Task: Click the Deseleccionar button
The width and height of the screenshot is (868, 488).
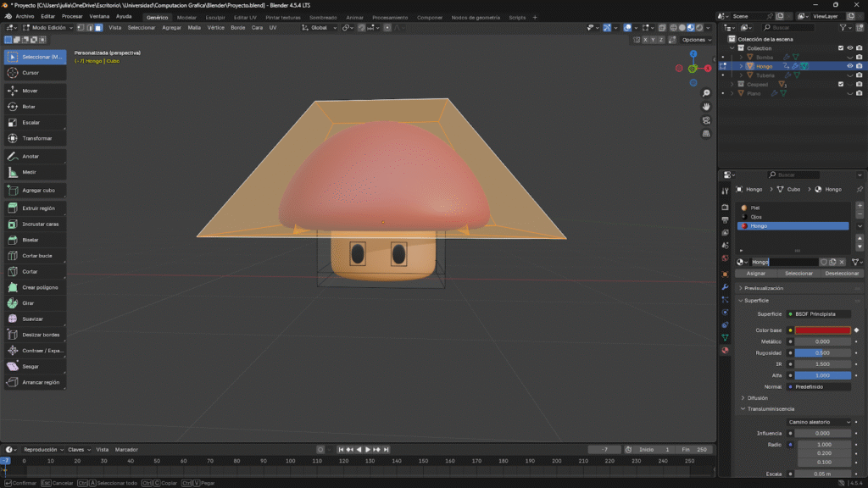Action: [x=842, y=274]
